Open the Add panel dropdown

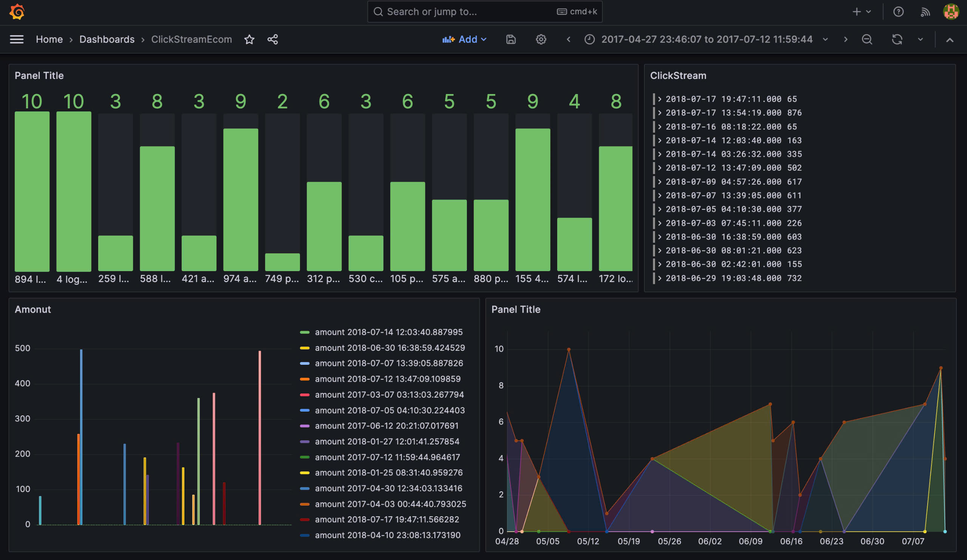[x=464, y=39]
